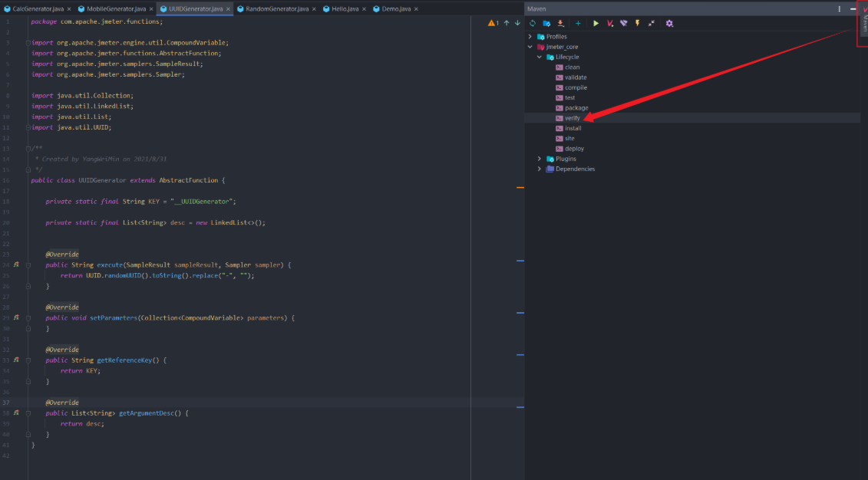Click the fold marker at line 11
868x480 pixels.
28,128
